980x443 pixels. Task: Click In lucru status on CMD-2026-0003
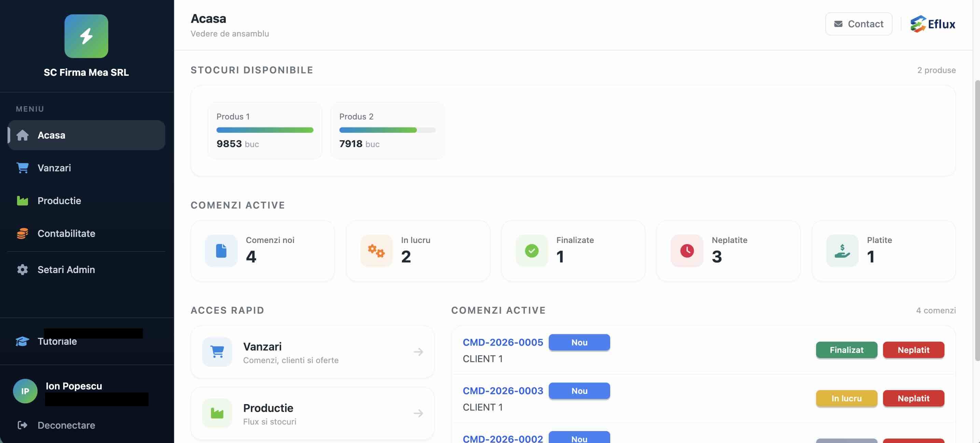[846, 398]
